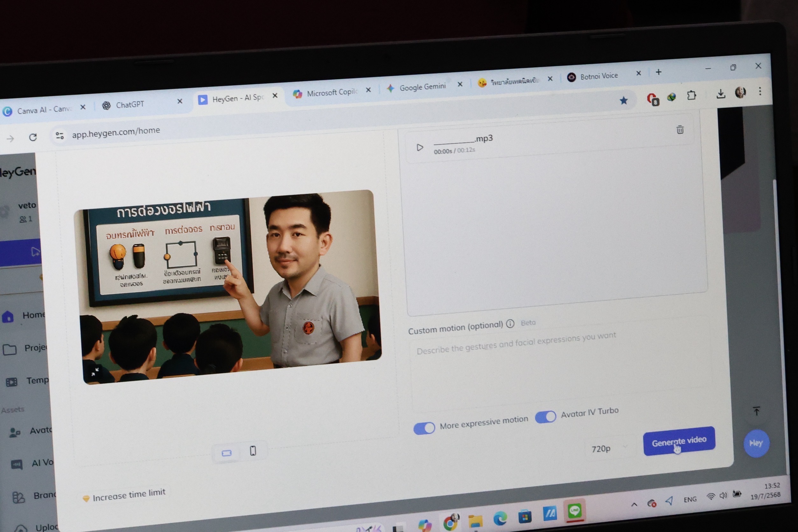Viewport: 798px width, 532px height.
Task: Click the Generate video button
Action: point(679,441)
